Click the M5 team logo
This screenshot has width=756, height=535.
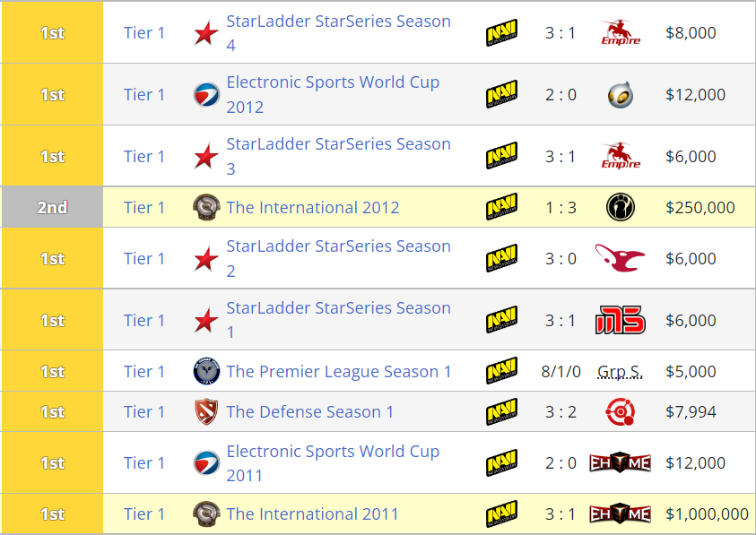pyautogui.click(x=620, y=320)
